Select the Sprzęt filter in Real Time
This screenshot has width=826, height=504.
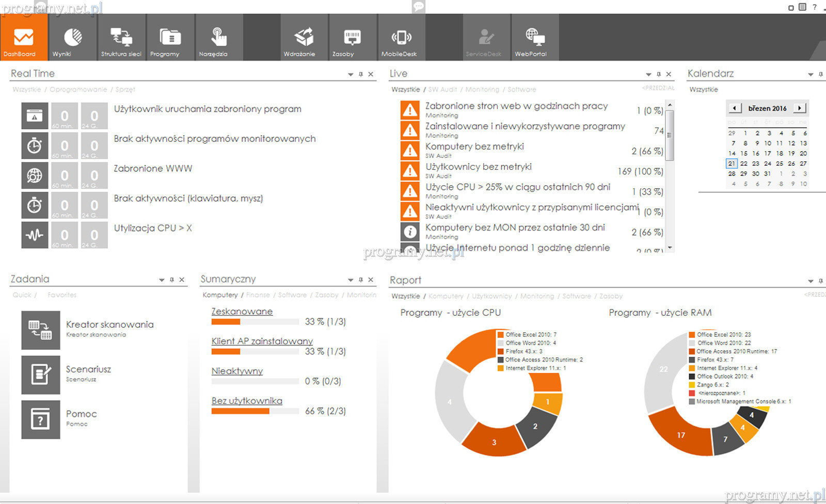[125, 90]
